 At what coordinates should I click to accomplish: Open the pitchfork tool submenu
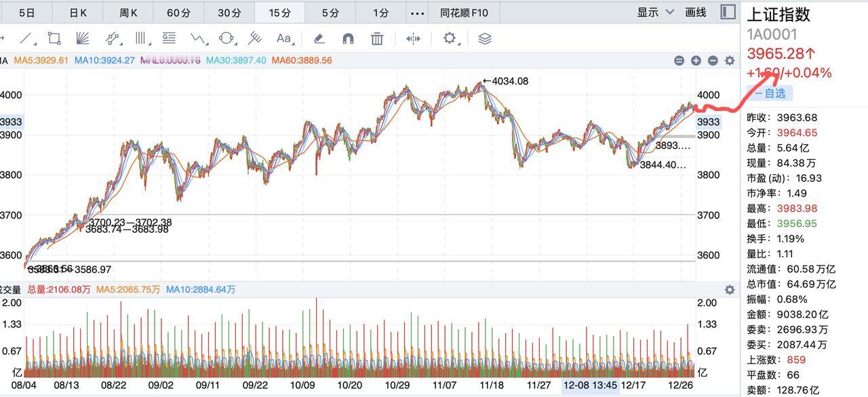click(x=255, y=39)
